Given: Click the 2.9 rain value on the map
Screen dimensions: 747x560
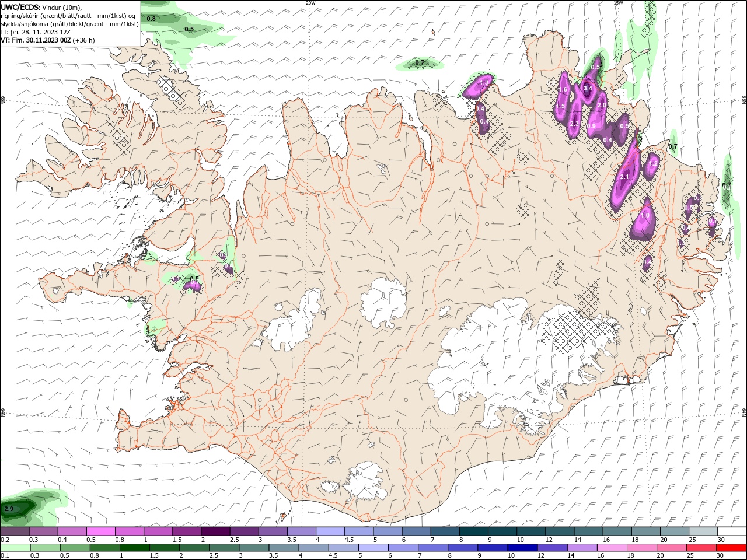Looking at the screenshot, I should point(9,509).
